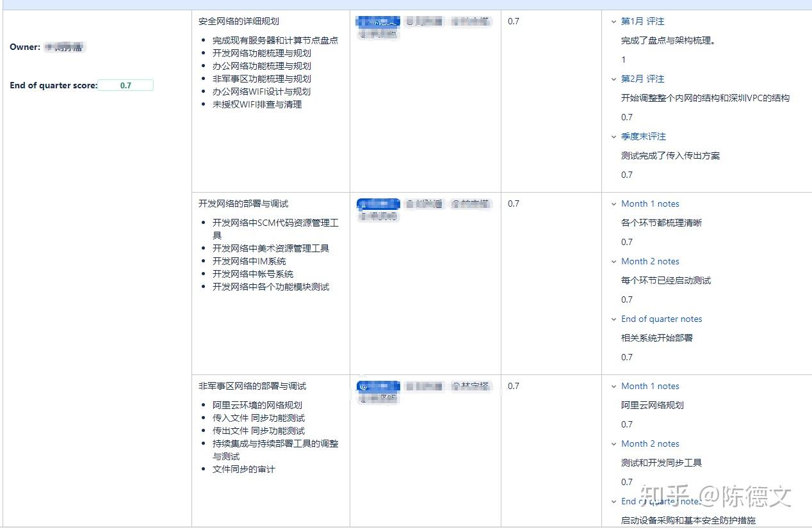Open the 第1月 评注 link
This screenshot has width=812, height=528.
[642, 21]
